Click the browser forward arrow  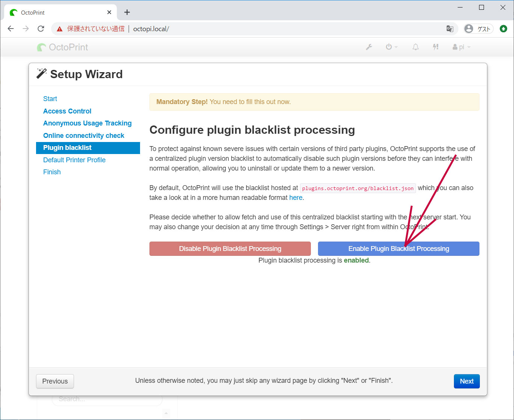[x=26, y=29]
